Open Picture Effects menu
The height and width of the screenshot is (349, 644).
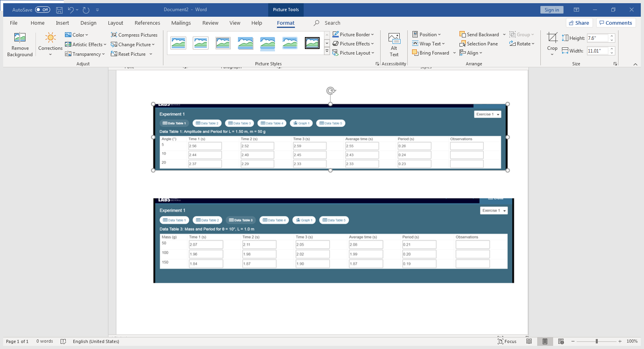(353, 44)
